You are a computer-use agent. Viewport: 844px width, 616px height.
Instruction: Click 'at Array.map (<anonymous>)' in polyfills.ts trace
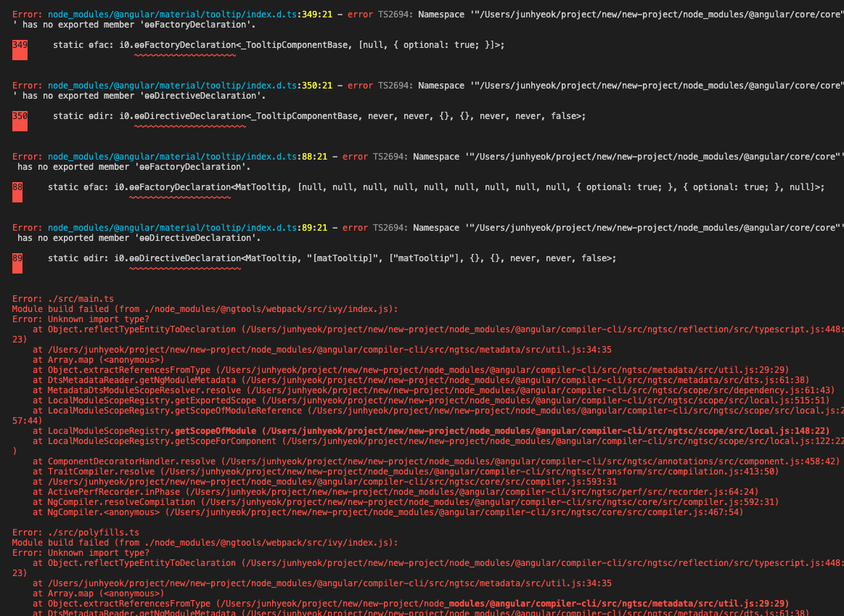[x=99, y=594]
